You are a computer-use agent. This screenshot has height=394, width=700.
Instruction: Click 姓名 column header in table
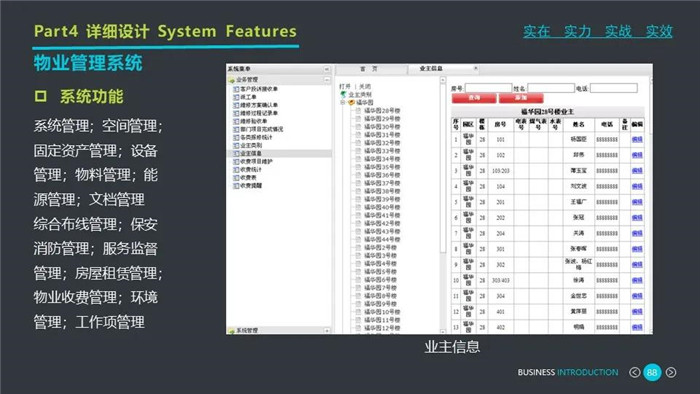click(579, 124)
